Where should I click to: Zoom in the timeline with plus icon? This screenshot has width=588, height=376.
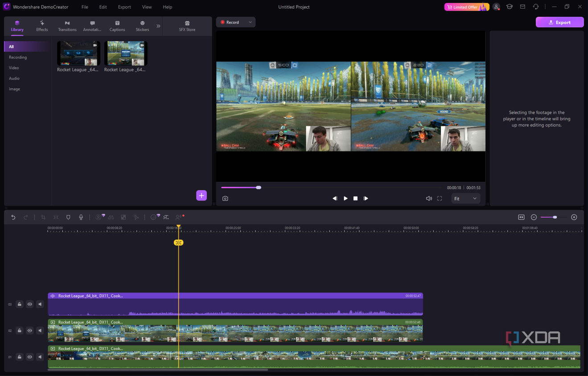[x=574, y=217]
